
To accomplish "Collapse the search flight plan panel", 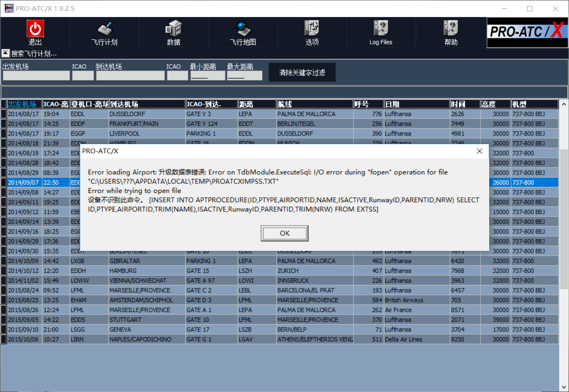I will [5, 54].
